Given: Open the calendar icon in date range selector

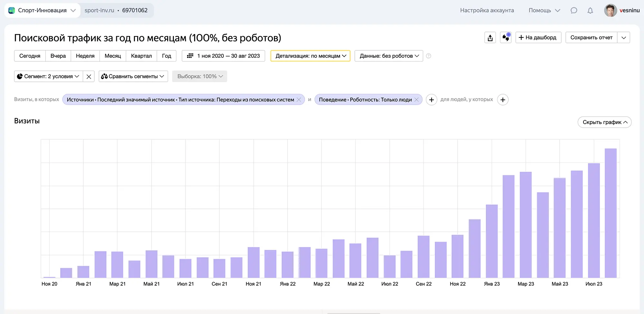Looking at the screenshot, I should tap(191, 55).
